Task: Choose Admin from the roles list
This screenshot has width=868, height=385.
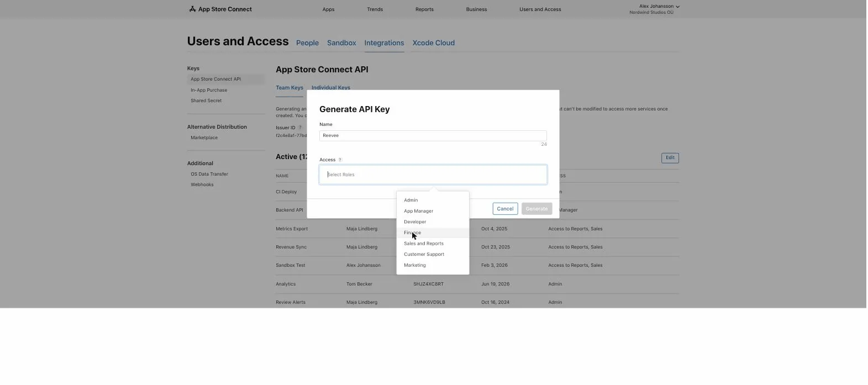Action: point(433,200)
